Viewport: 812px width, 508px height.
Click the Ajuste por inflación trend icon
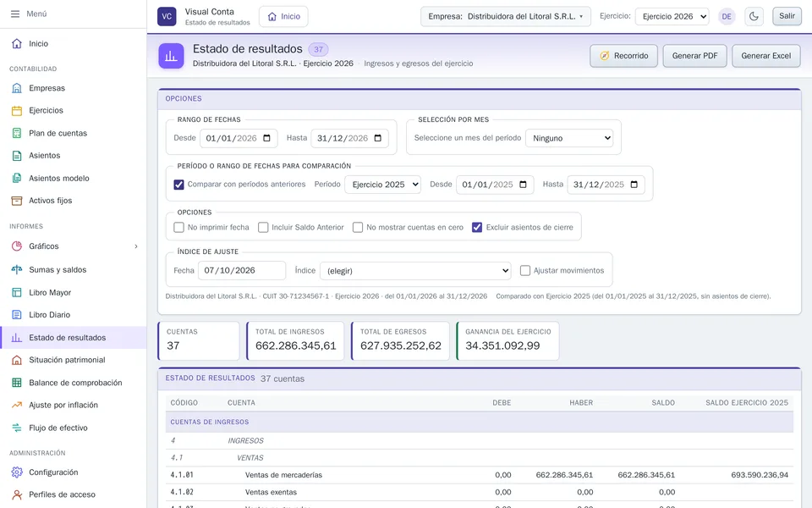pyautogui.click(x=17, y=405)
